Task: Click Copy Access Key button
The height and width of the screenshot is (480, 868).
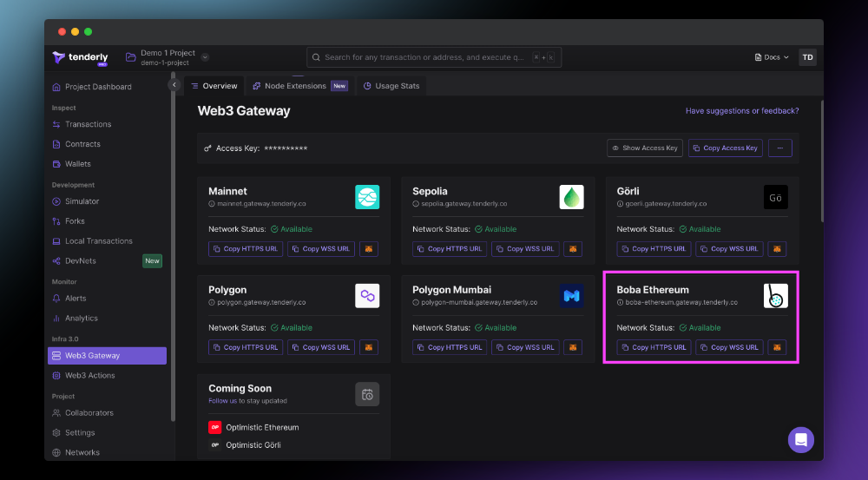Action: coord(725,148)
